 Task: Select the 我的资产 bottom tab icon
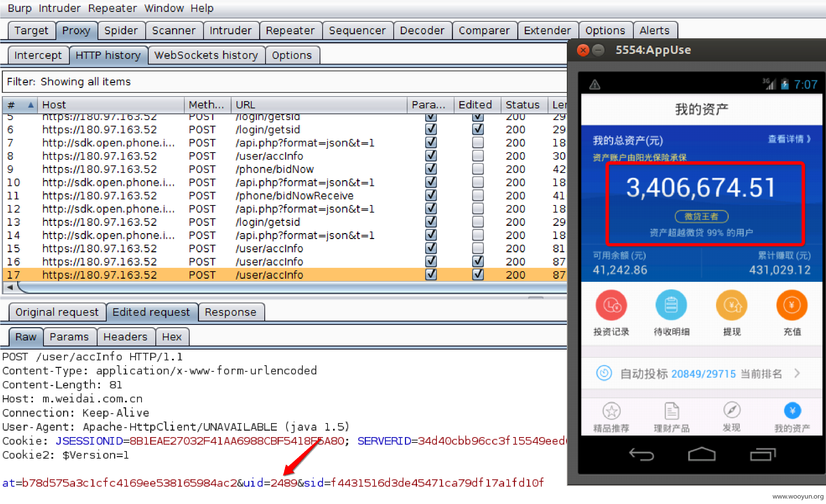tap(793, 411)
